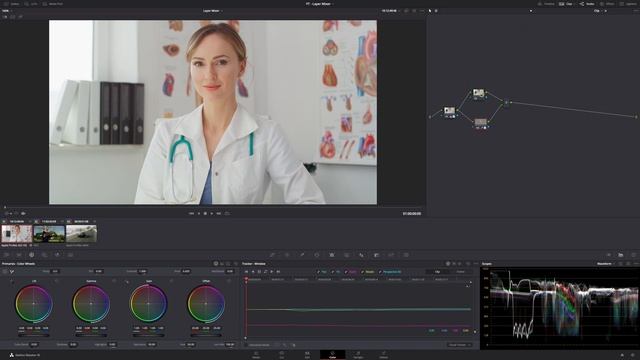Screen dimensions: 640x360
Task: Jump to the first frame in viewer
Action: 191,213
